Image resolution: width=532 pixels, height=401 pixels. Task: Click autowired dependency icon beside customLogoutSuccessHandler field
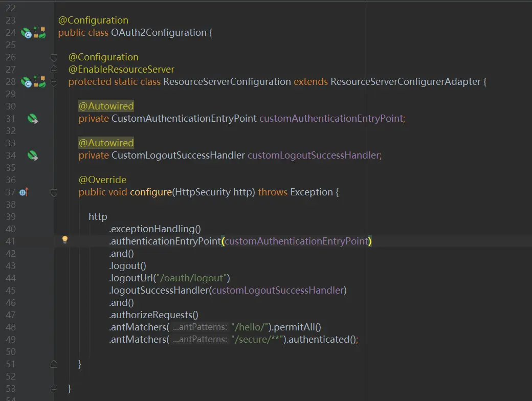click(x=33, y=155)
